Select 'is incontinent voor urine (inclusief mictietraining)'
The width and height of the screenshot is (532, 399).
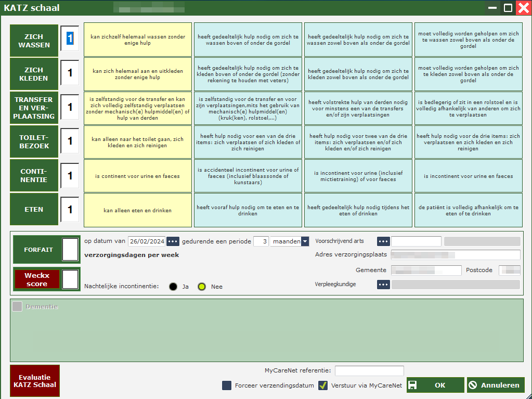358,176
